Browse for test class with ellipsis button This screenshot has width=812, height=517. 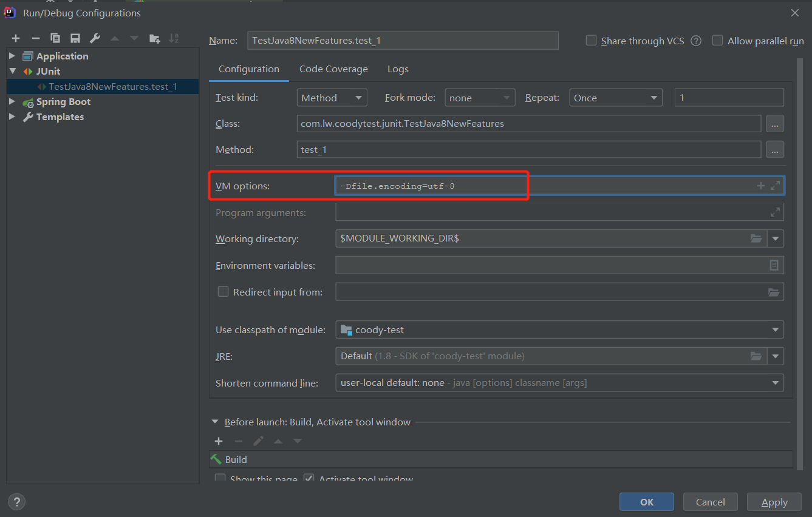point(774,124)
